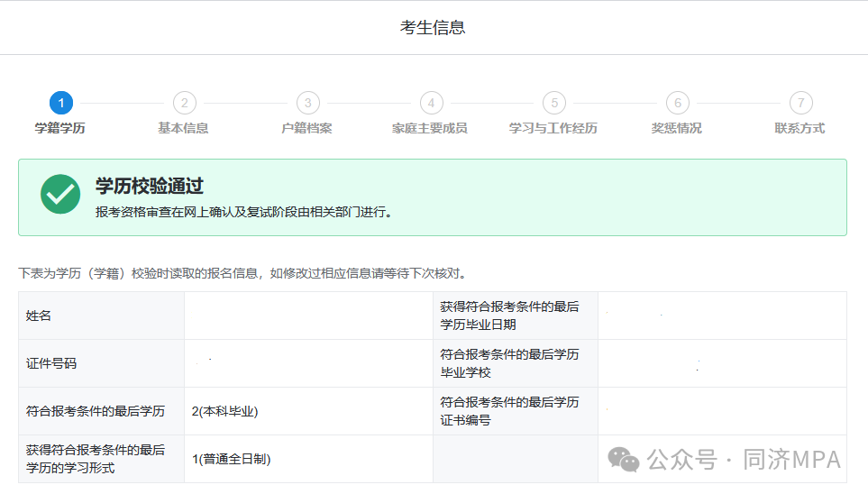The width and height of the screenshot is (868, 494).
Task: Click the 1(普通全日制) study form cell
Action: [x=232, y=459]
